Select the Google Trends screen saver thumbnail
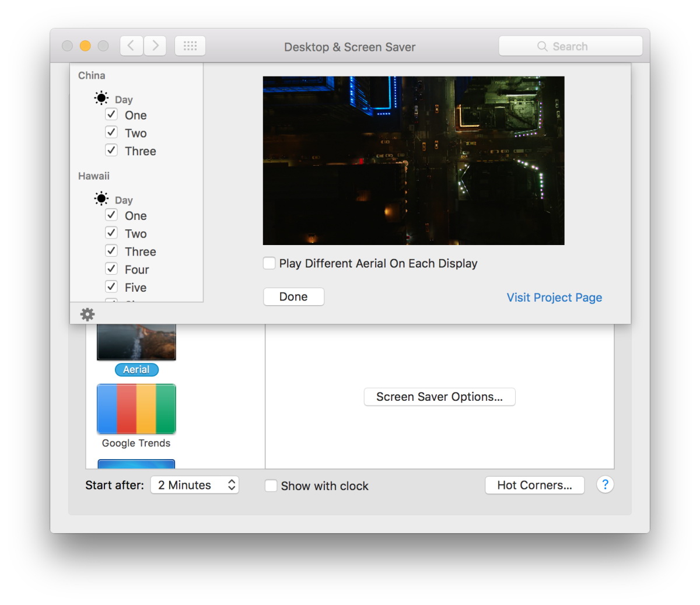700x605 pixels. (136, 408)
